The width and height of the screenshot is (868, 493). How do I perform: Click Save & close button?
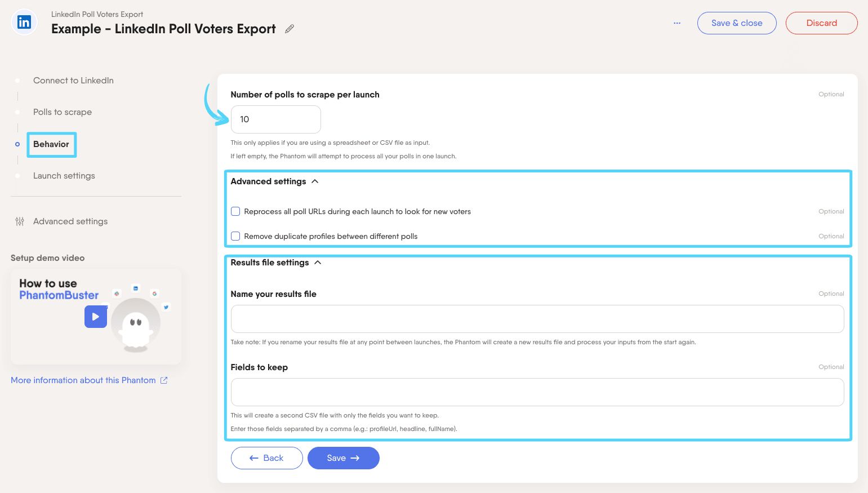[737, 23]
